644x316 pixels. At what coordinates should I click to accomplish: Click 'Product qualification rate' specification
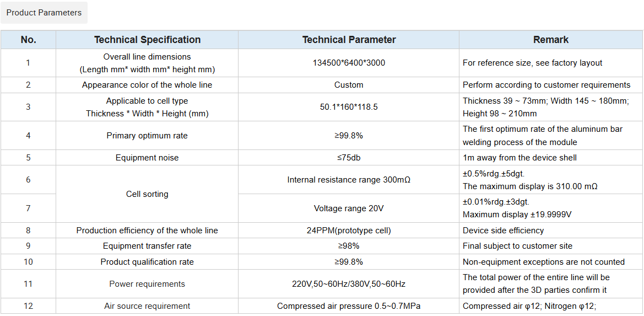[x=147, y=262]
